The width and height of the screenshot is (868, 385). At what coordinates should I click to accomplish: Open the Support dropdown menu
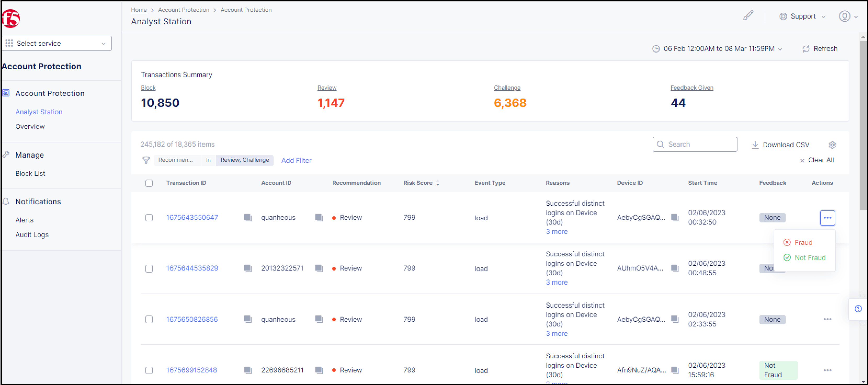coord(802,16)
